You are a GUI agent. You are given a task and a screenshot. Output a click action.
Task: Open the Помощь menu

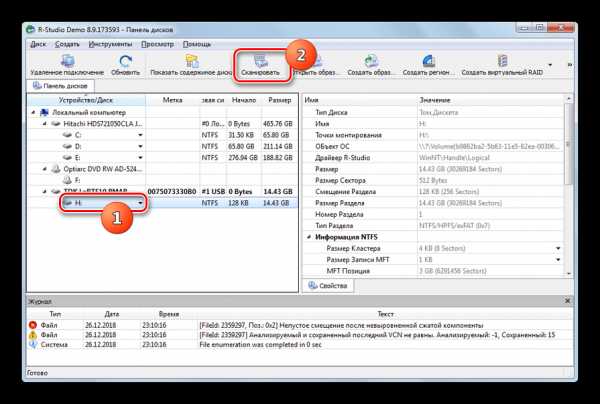[x=197, y=44]
